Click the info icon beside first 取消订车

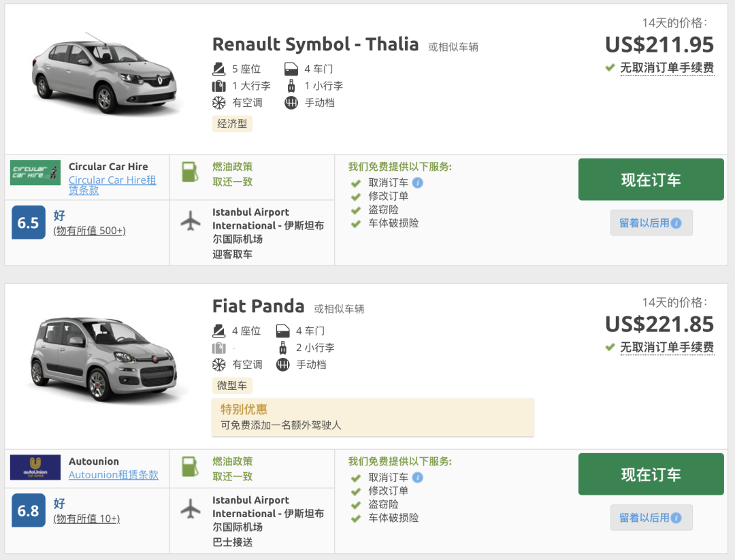(418, 182)
